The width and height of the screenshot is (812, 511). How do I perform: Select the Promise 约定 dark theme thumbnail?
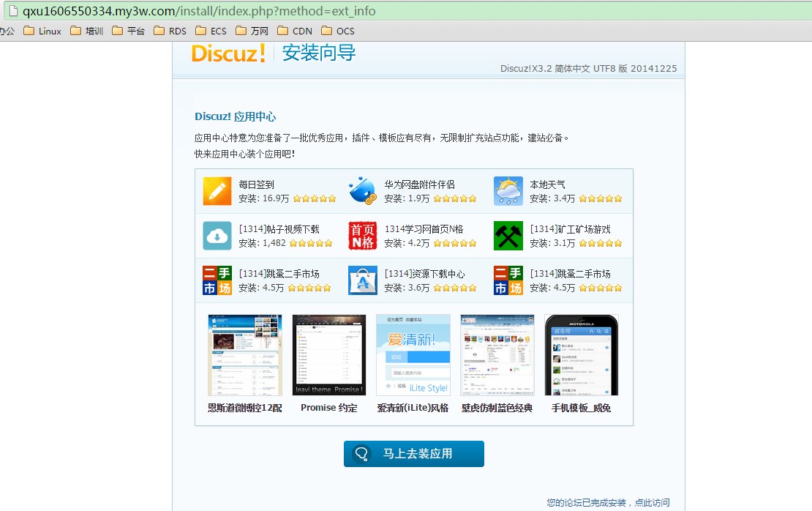[328, 355]
